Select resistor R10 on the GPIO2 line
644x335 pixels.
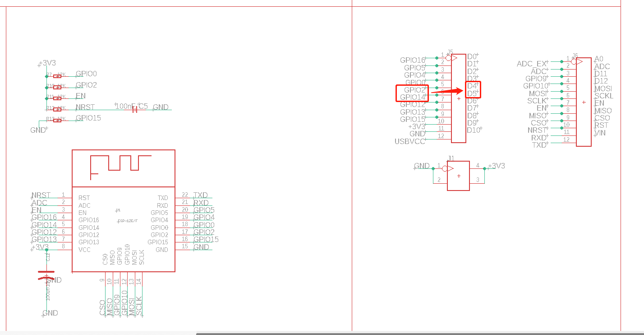click(57, 87)
